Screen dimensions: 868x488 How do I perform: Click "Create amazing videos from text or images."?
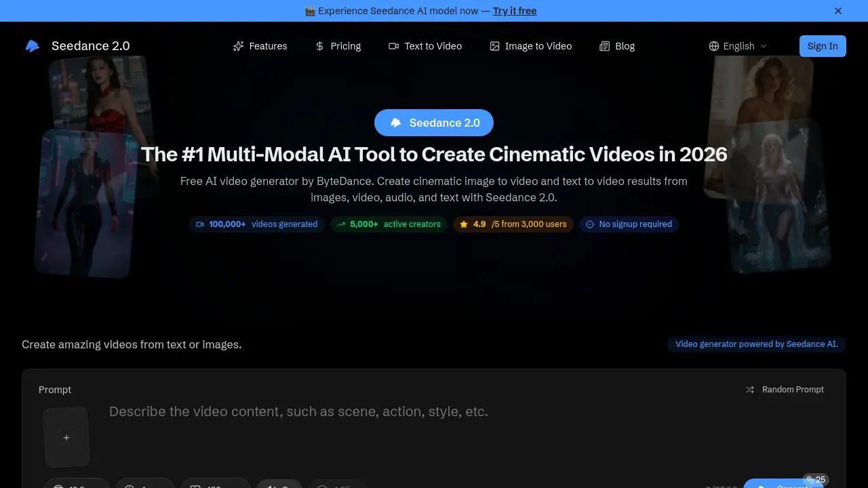coord(132,344)
